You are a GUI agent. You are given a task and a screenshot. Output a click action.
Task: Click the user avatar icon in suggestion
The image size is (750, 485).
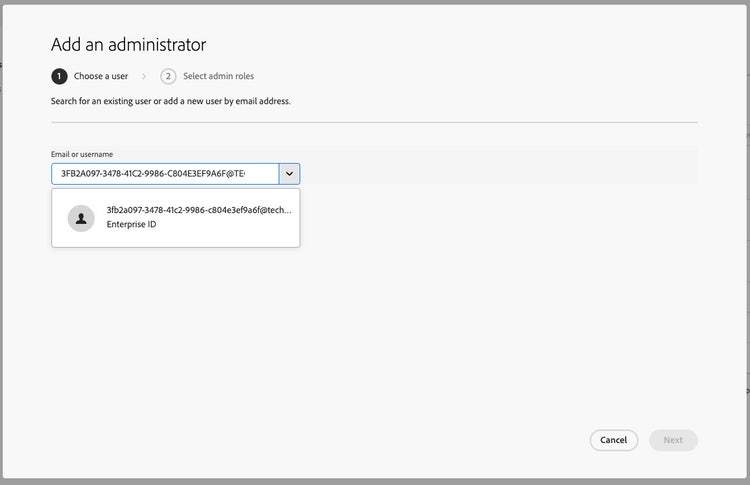tap(81, 218)
